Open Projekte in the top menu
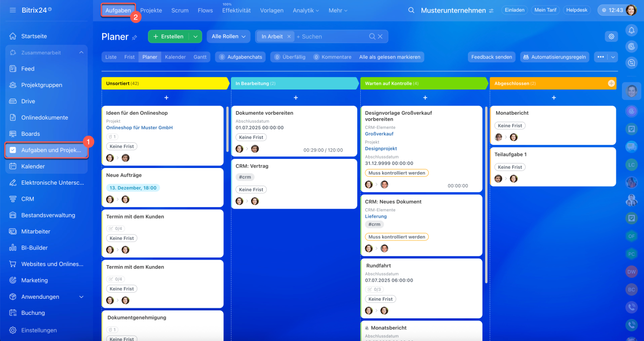 click(x=151, y=10)
